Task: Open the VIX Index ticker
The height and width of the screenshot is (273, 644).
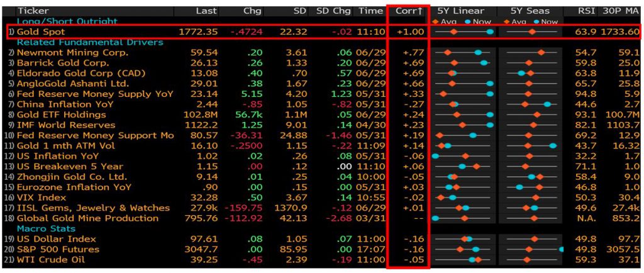Action: point(42,198)
